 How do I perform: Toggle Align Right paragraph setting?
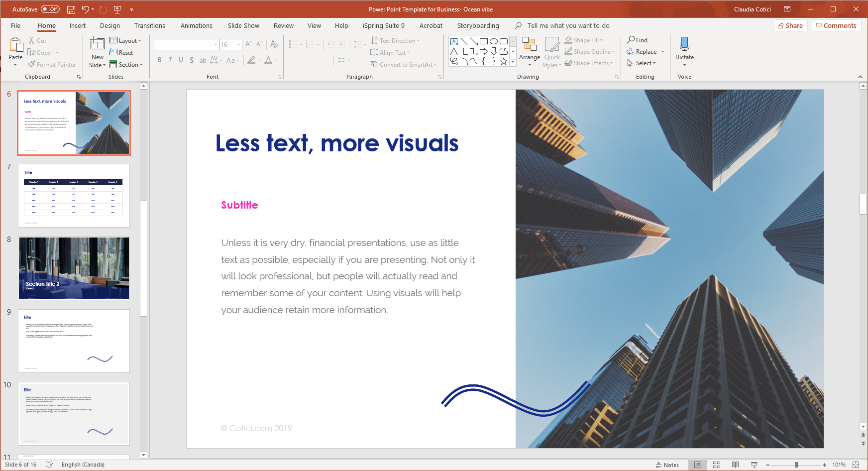315,60
